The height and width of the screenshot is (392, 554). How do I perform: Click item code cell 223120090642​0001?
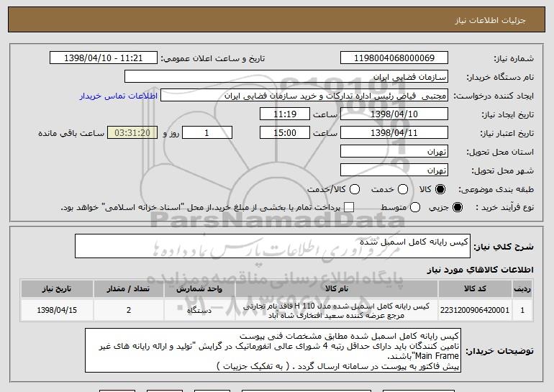[x=475, y=310]
